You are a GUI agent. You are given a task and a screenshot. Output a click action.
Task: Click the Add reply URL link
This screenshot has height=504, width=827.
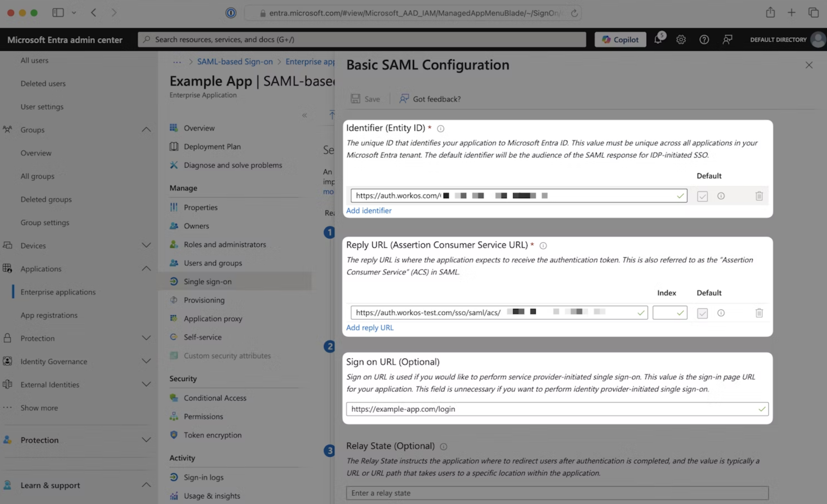(x=370, y=328)
